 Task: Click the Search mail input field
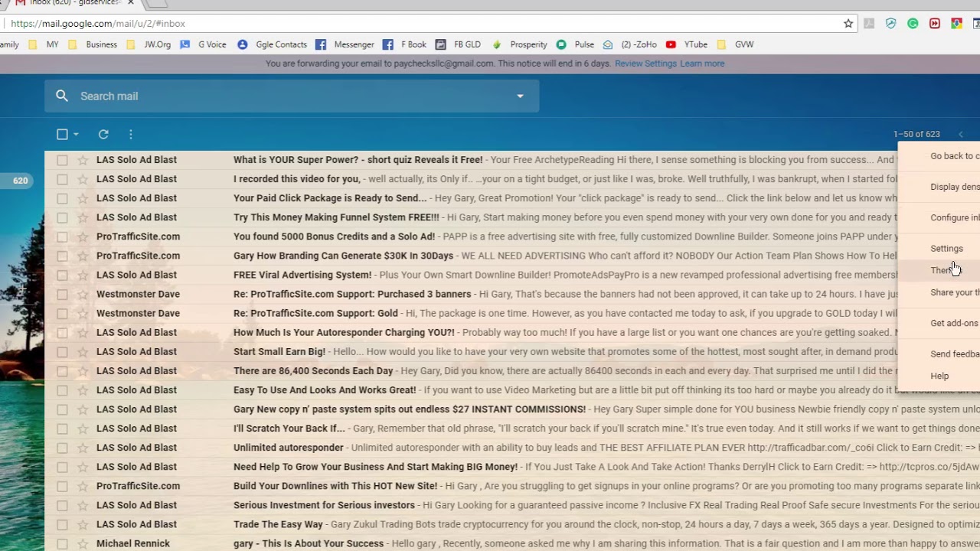(291, 96)
